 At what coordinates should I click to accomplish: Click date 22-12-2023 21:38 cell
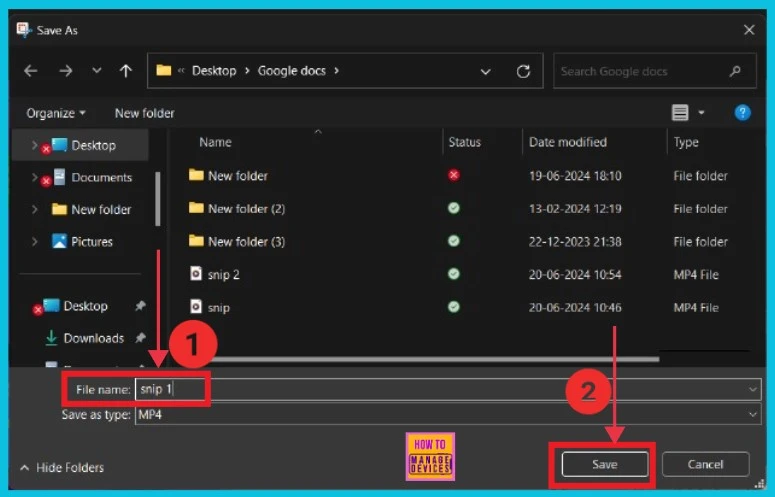click(575, 242)
